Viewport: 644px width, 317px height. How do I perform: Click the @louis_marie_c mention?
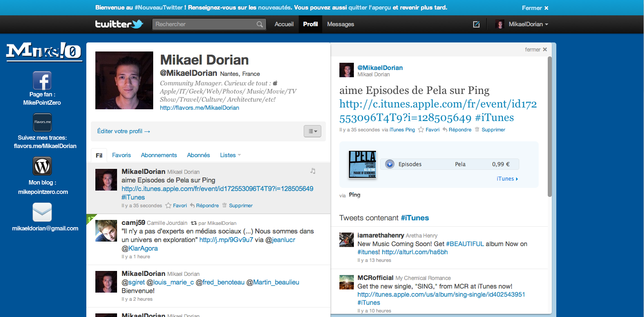click(x=170, y=282)
